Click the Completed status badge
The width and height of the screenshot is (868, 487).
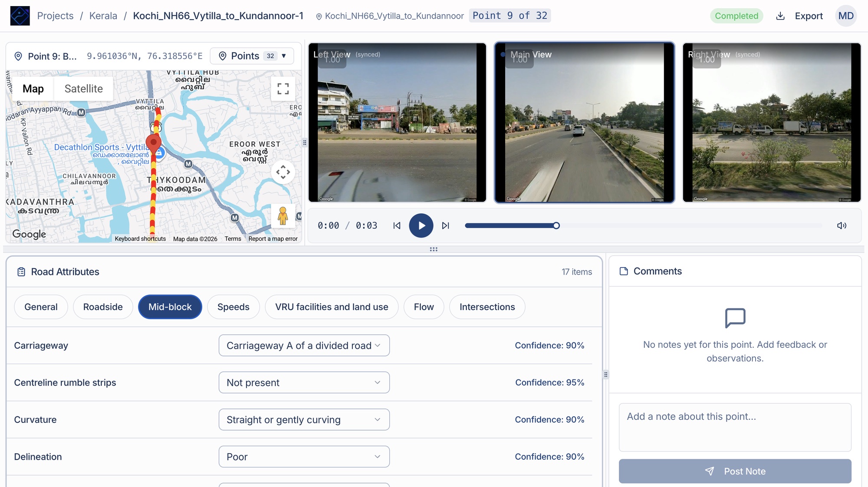click(x=736, y=16)
